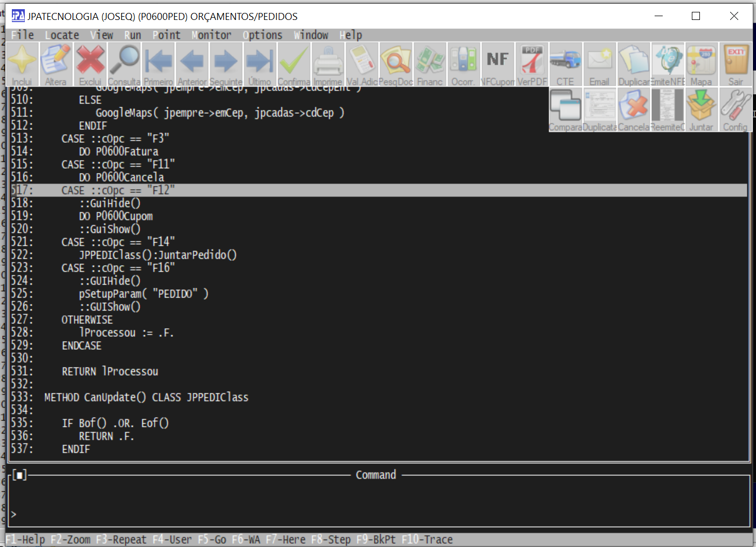
Task: Click F8-Step in the bottom bar
Action: tap(331, 539)
